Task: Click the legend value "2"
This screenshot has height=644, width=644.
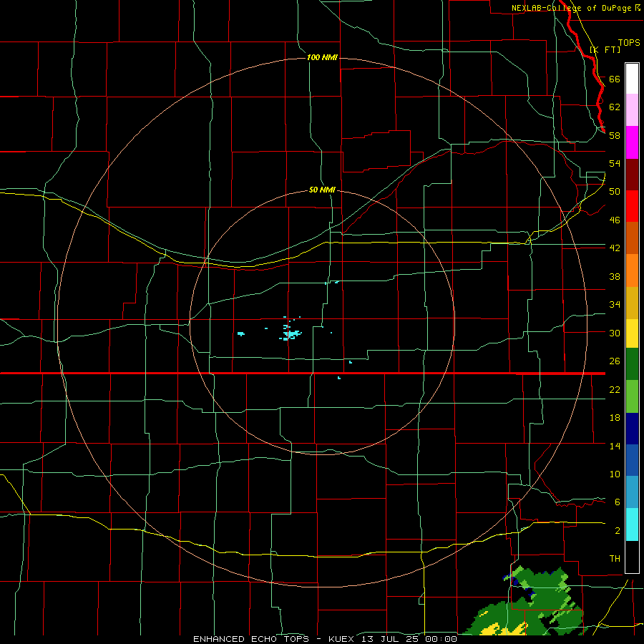Action: [x=617, y=531]
